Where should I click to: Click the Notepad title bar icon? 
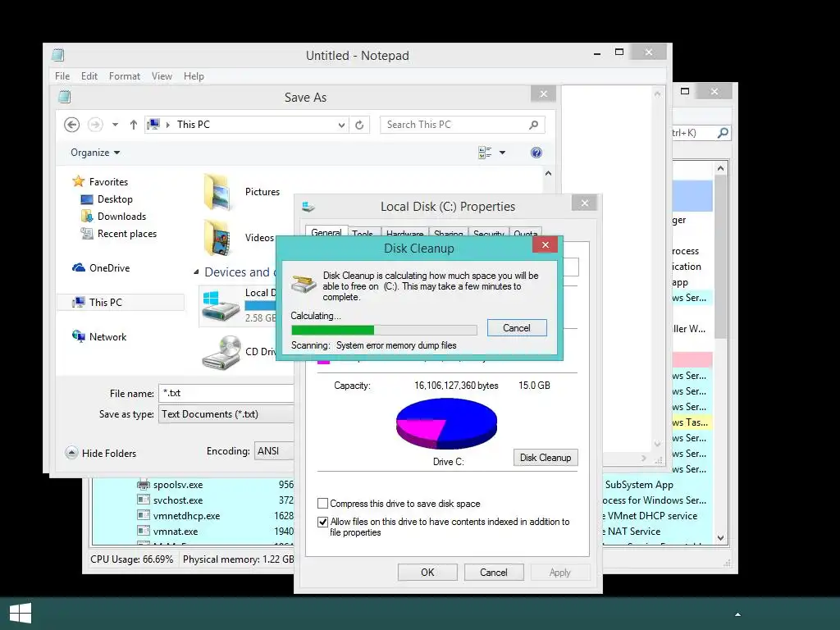58,55
